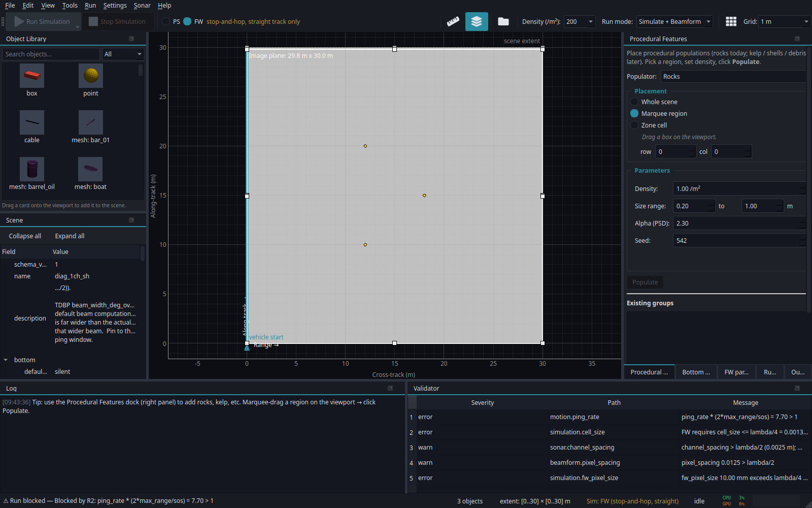Click the Size range minimum 0.20 field
Viewport: 812px width, 508px height.
point(694,206)
